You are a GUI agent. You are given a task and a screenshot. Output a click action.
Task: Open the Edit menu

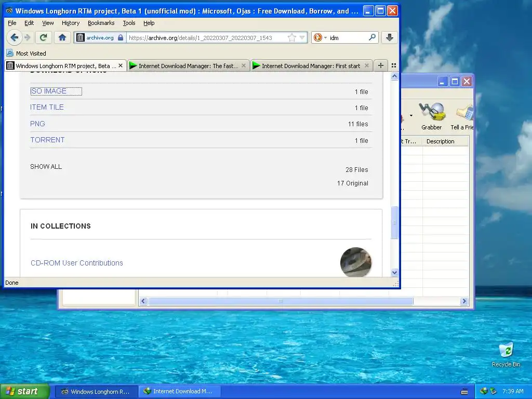coord(29,23)
